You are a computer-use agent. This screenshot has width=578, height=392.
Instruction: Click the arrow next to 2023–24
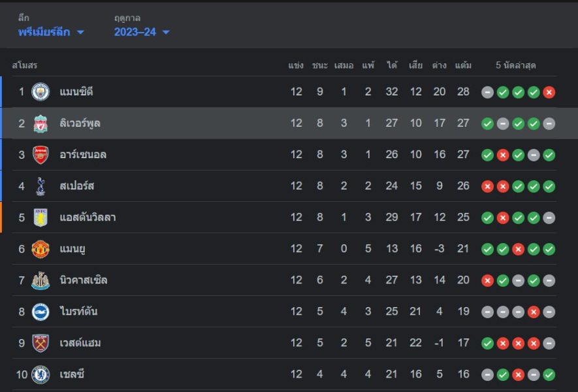[x=166, y=33]
